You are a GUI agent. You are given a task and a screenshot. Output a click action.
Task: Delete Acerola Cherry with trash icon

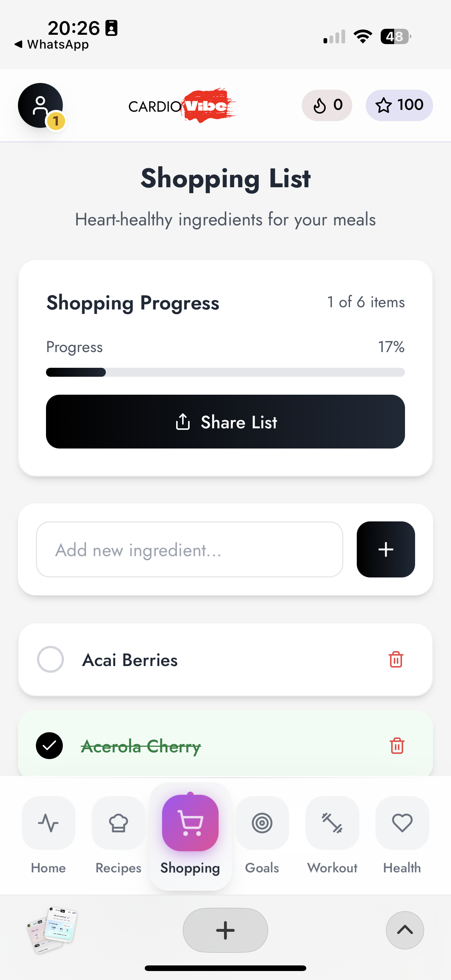coord(396,746)
